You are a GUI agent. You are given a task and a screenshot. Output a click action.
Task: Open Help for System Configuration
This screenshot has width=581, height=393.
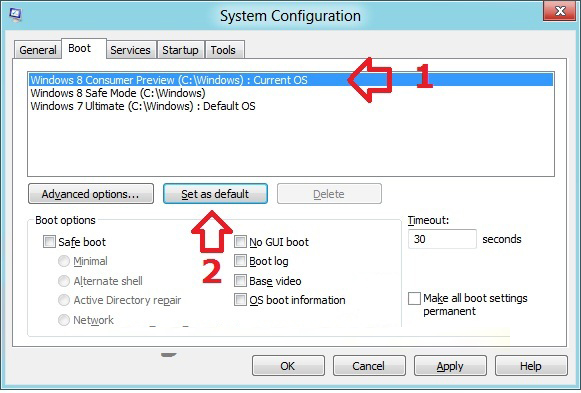pyautogui.click(x=531, y=366)
